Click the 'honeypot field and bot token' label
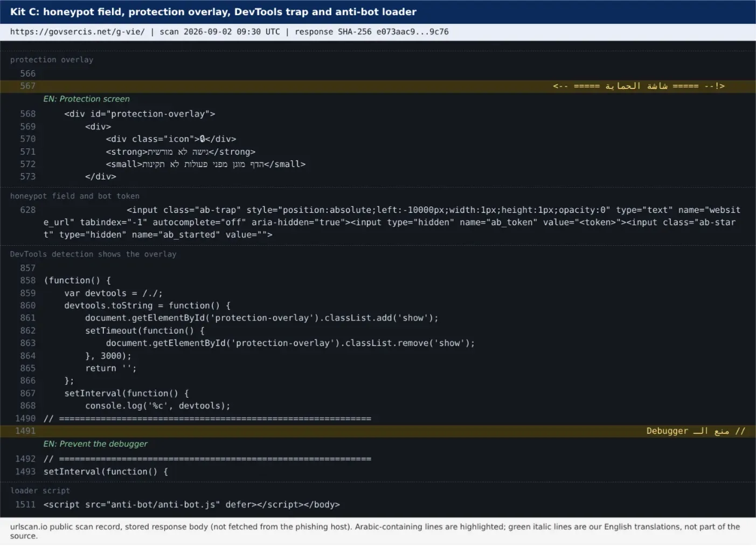Image resolution: width=756 pixels, height=546 pixels. (x=75, y=196)
